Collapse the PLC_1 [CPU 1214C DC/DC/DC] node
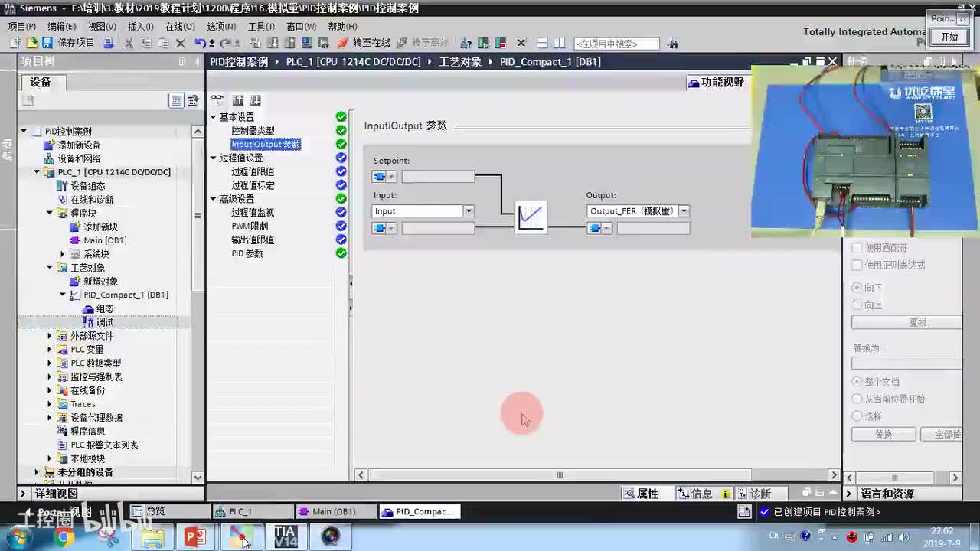Screen dimensions: 980x551 (37, 172)
